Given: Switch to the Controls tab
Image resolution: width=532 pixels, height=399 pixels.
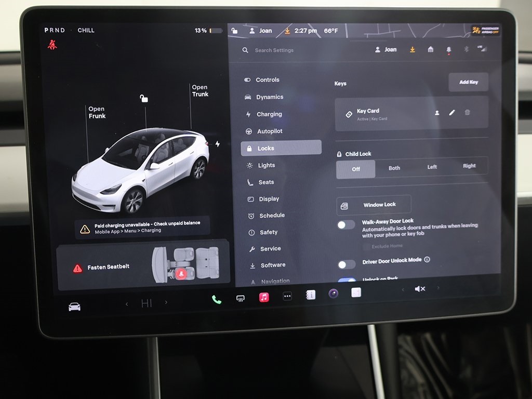Looking at the screenshot, I should pyautogui.click(x=268, y=79).
